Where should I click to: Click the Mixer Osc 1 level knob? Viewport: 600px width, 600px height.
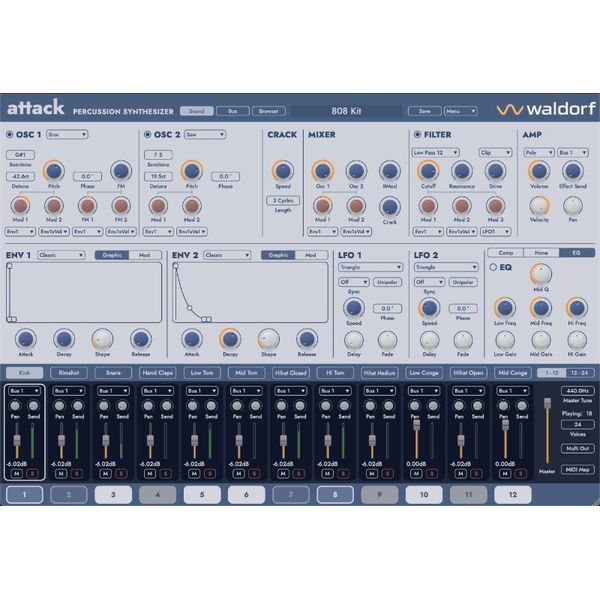coord(323,171)
